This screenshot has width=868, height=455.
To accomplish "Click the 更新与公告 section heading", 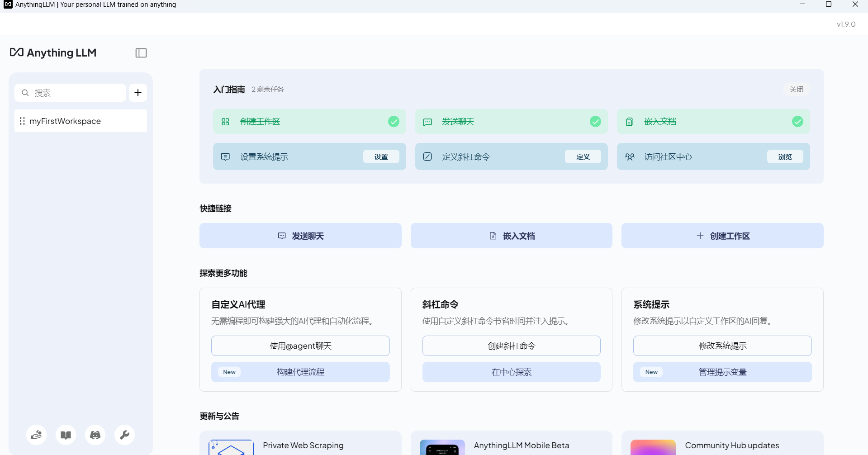I will pyautogui.click(x=219, y=416).
